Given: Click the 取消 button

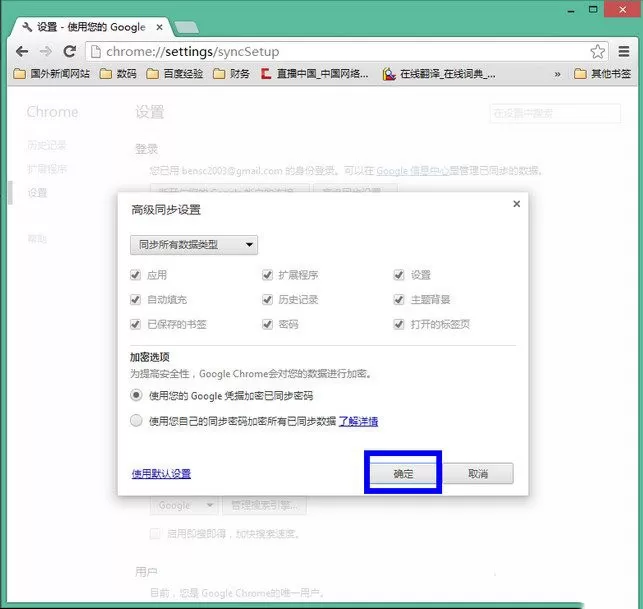Looking at the screenshot, I should [478, 474].
